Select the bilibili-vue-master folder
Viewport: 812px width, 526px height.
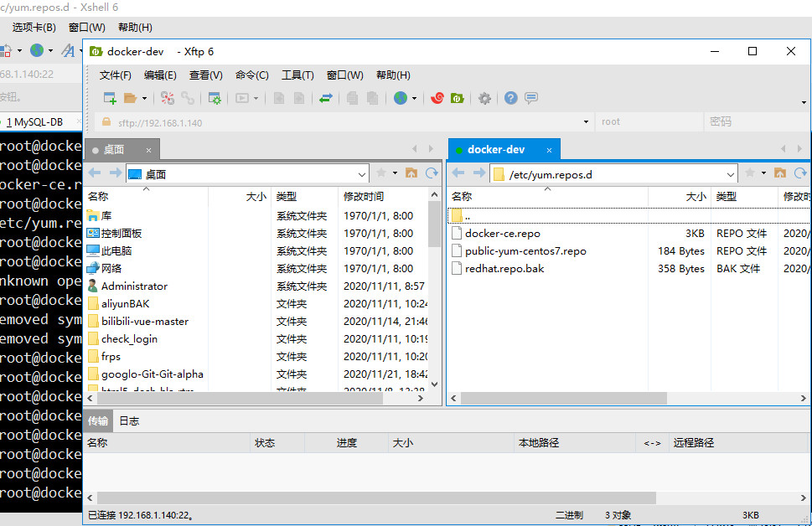[x=144, y=322]
